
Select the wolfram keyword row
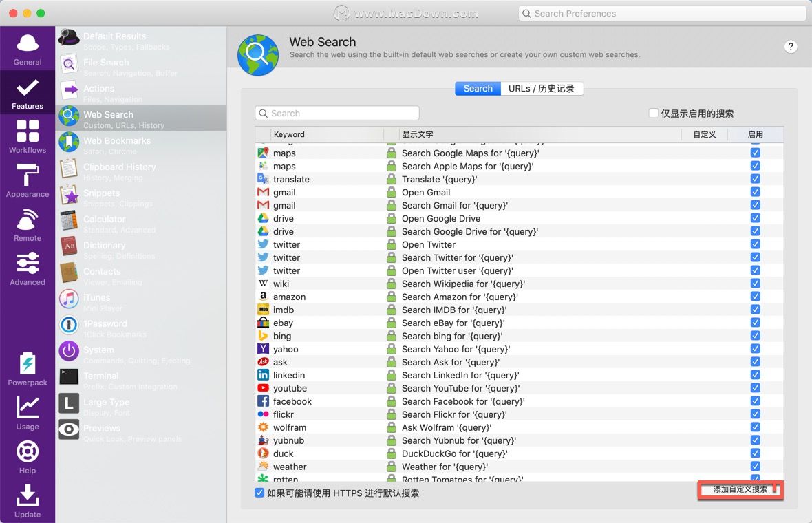[x=520, y=427]
